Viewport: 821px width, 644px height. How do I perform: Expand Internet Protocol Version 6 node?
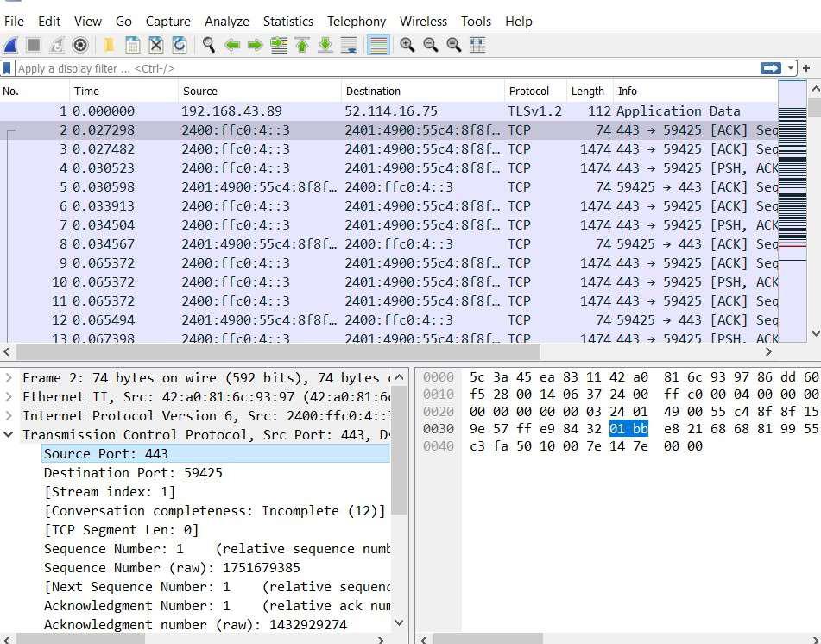[9, 416]
